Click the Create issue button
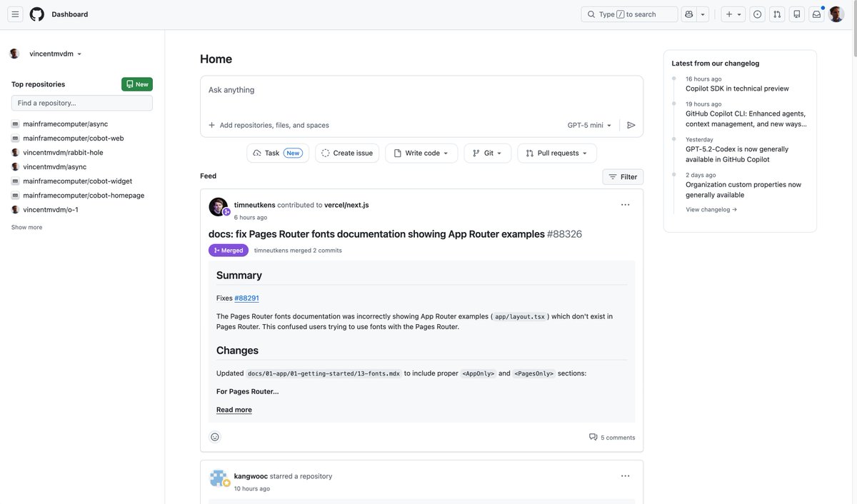 (347, 153)
